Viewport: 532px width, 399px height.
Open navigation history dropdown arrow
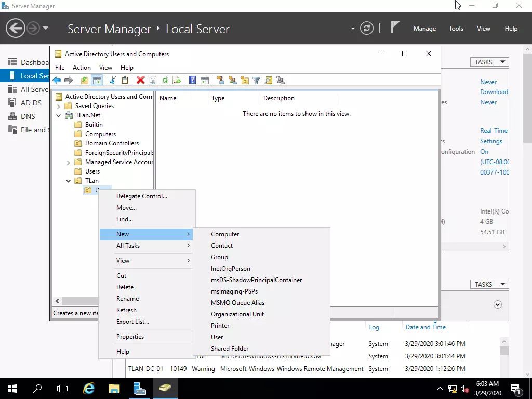pos(46,28)
